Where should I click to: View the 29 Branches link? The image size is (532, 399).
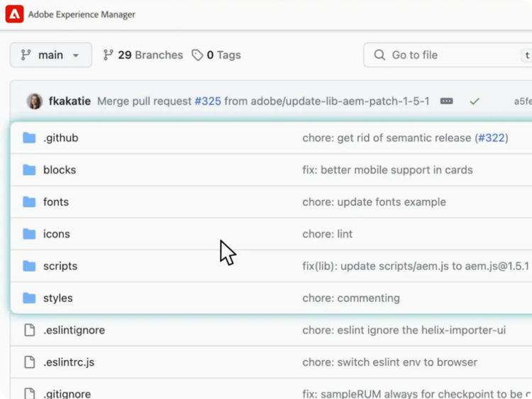(143, 55)
